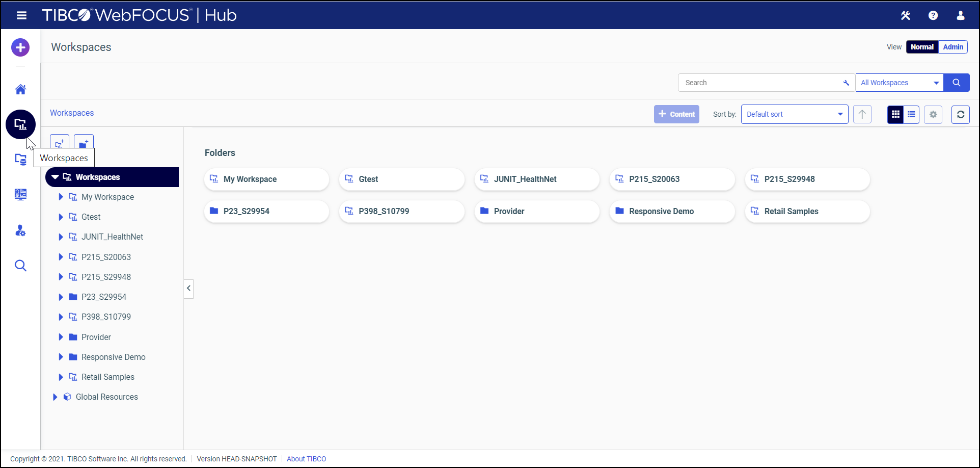Viewport: 980px width, 468px height.
Task: Expand the Retail Samples tree node
Action: click(61, 377)
